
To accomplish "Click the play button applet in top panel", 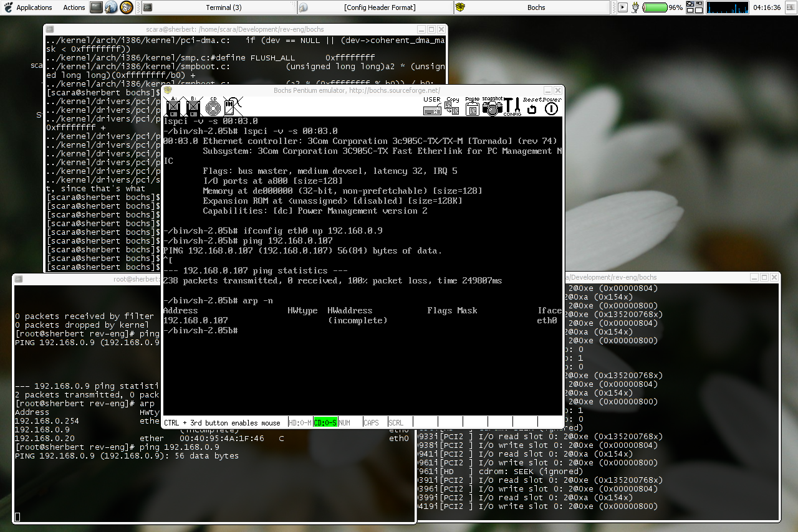I will [623, 7].
